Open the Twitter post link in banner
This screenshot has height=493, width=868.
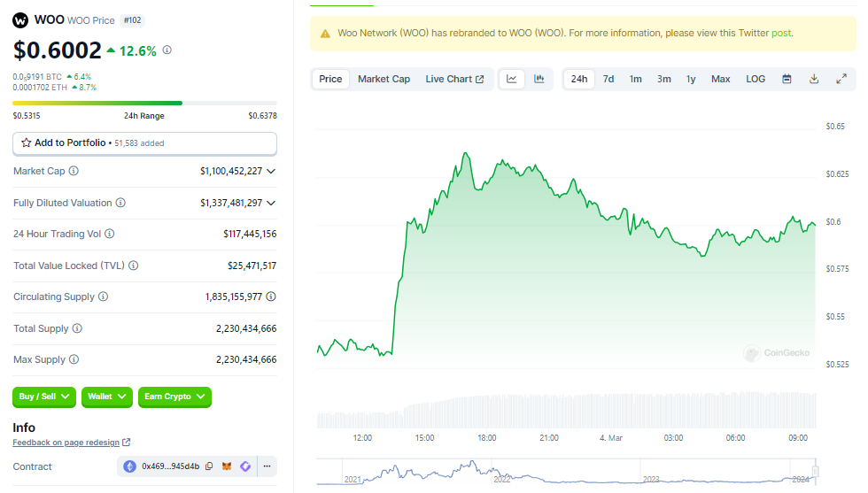pyautogui.click(x=781, y=33)
